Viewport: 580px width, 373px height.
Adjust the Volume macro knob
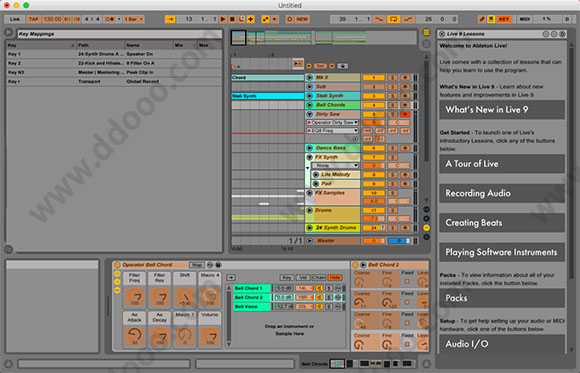210,335
